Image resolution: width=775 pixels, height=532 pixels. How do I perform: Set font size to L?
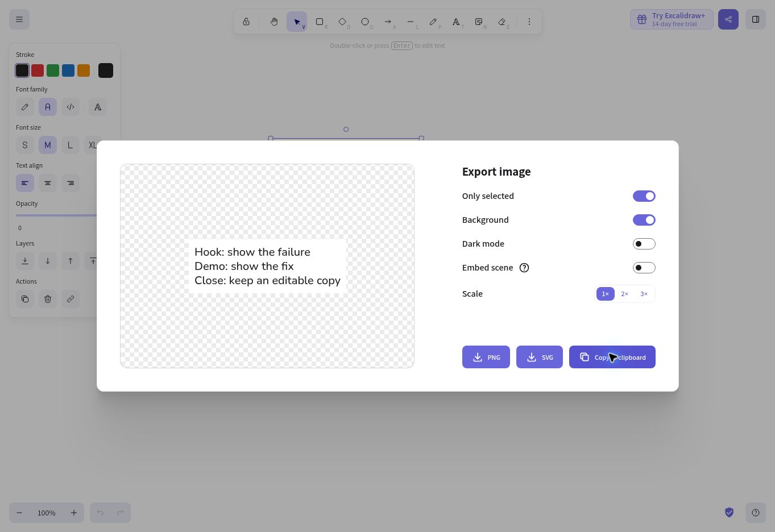[x=71, y=145]
